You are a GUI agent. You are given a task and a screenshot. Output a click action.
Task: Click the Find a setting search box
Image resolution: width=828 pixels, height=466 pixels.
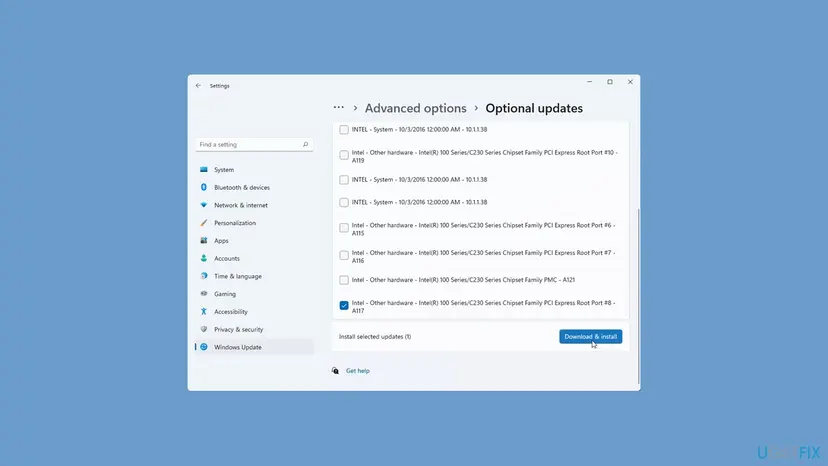254,144
